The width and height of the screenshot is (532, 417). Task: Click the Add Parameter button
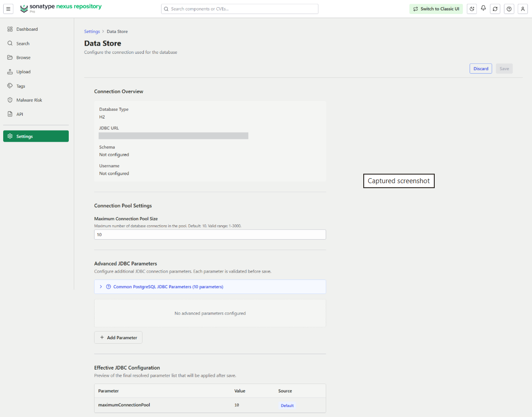pyautogui.click(x=118, y=337)
